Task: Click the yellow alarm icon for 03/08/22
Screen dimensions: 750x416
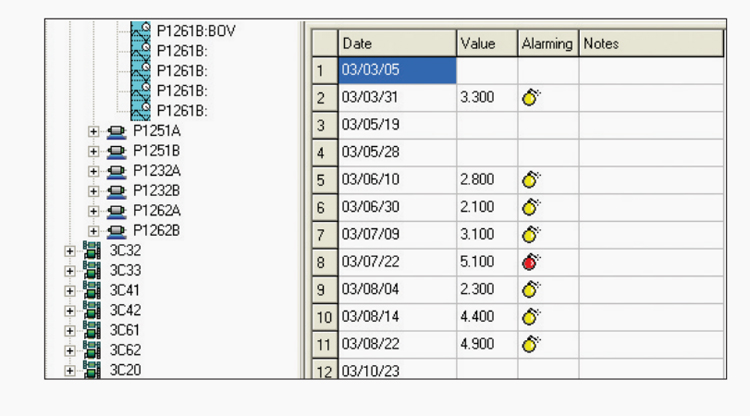Action: click(x=531, y=344)
